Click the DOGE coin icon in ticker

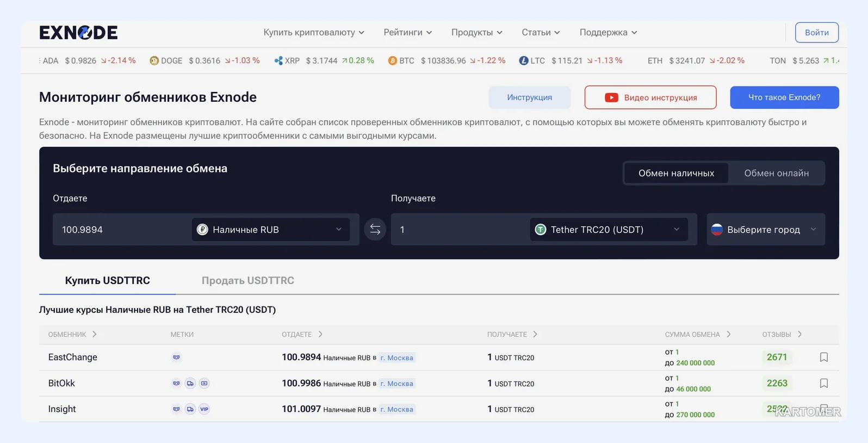tap(154, 60)
